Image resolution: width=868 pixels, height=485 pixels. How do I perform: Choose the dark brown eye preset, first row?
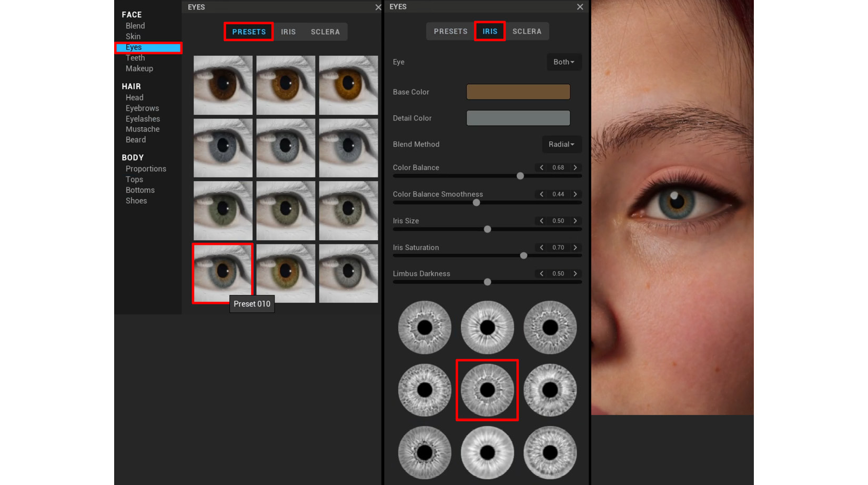[223, 85]
